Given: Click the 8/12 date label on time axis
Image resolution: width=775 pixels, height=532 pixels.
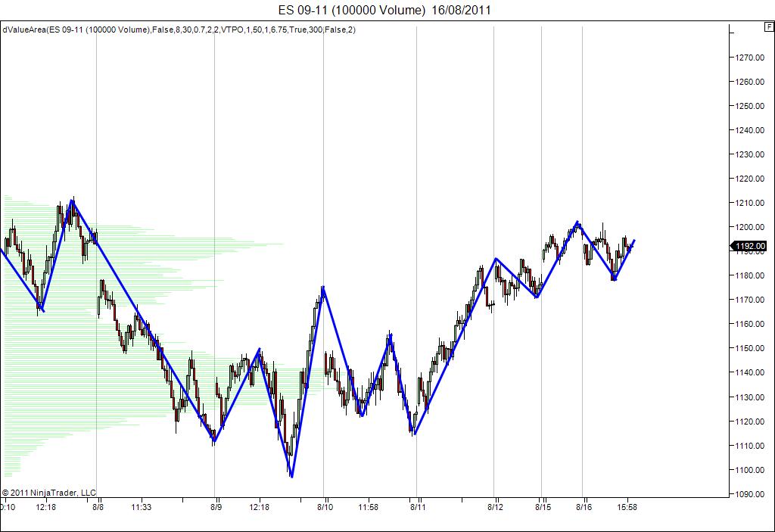Looking at the screenshot, I should tap(495, 507).
